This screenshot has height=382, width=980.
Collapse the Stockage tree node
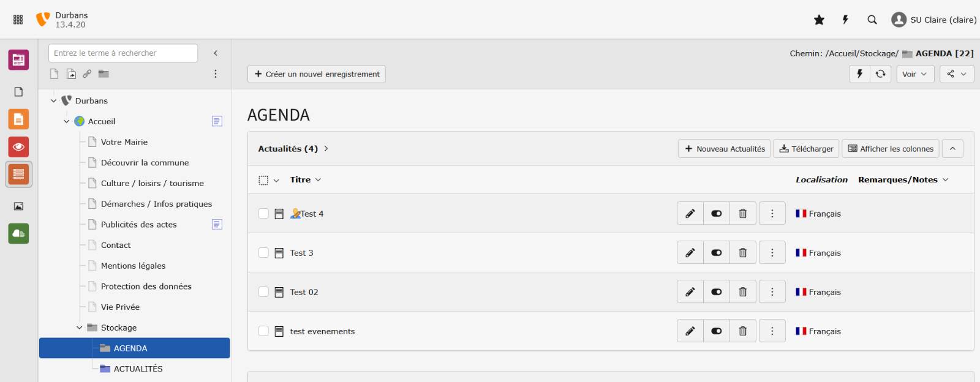[x=79, y=328]
